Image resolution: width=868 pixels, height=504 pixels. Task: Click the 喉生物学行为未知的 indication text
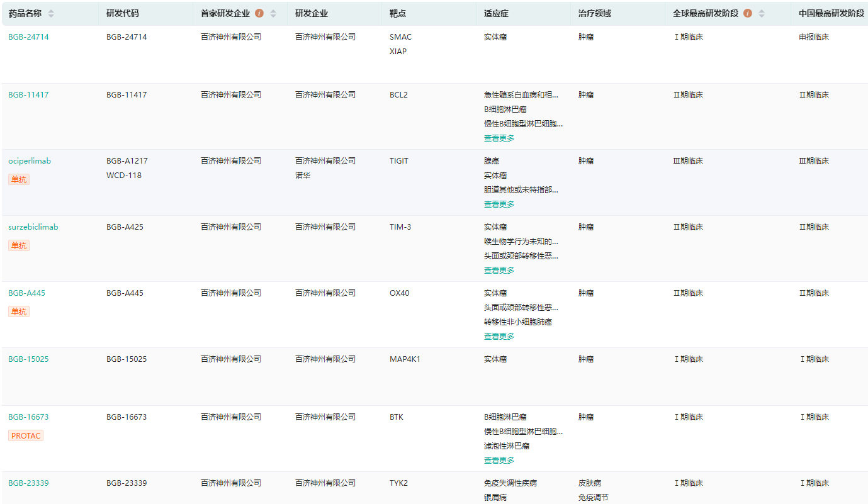(521, 242)
